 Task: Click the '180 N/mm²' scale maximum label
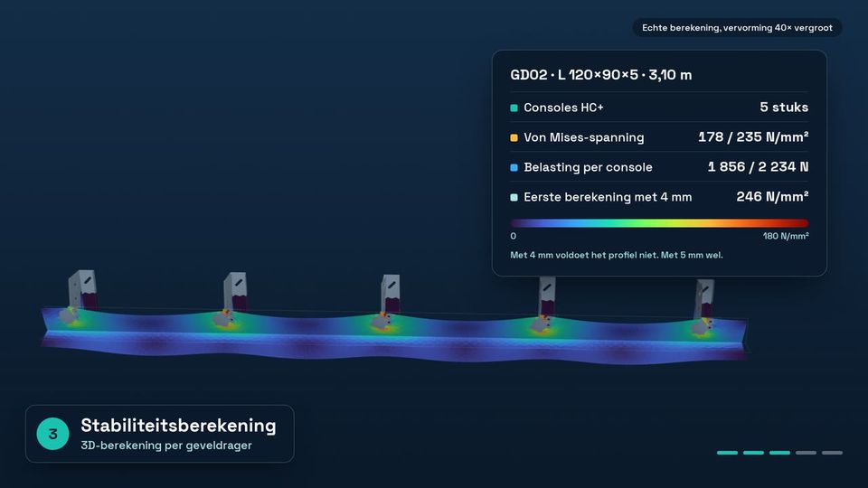[x=786, y=236]
